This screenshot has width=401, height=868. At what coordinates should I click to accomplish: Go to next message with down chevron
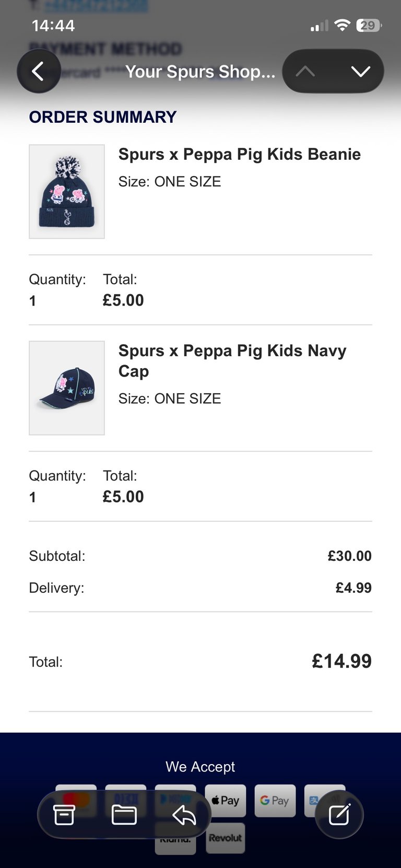point(360,72)
